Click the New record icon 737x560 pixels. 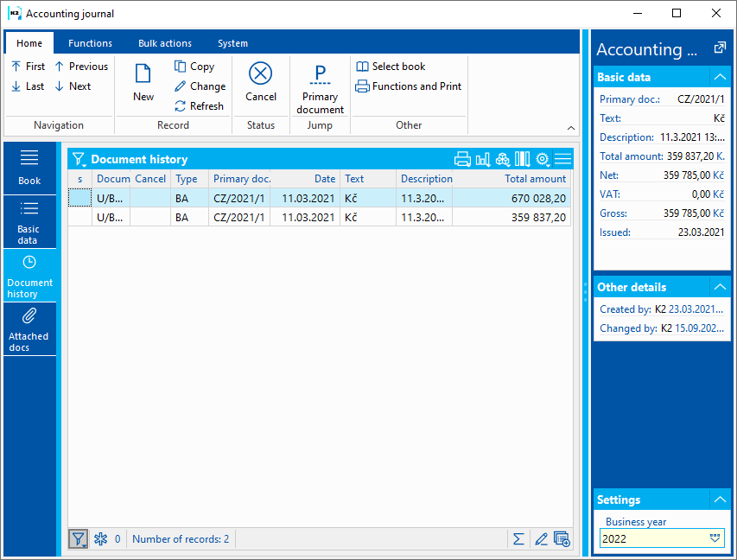point(143,83)
